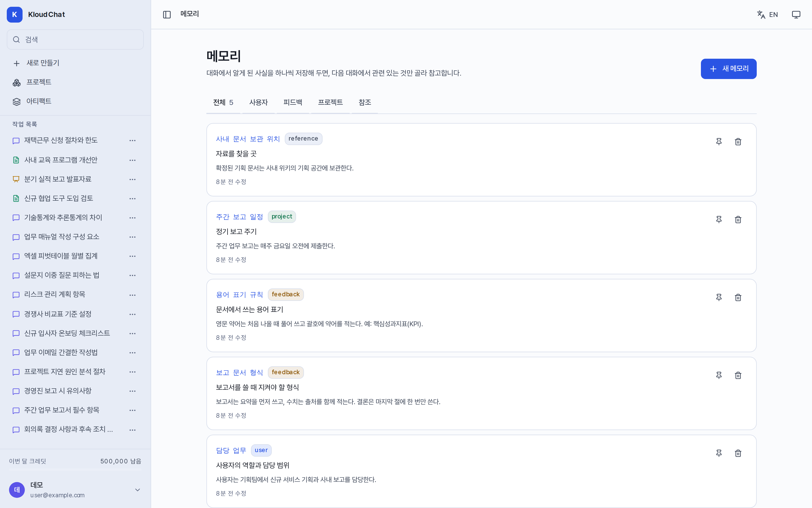This screenshot has width=812, height=508.
Task: Open the 주간 보고 일정 memory link
Action: 239,217
